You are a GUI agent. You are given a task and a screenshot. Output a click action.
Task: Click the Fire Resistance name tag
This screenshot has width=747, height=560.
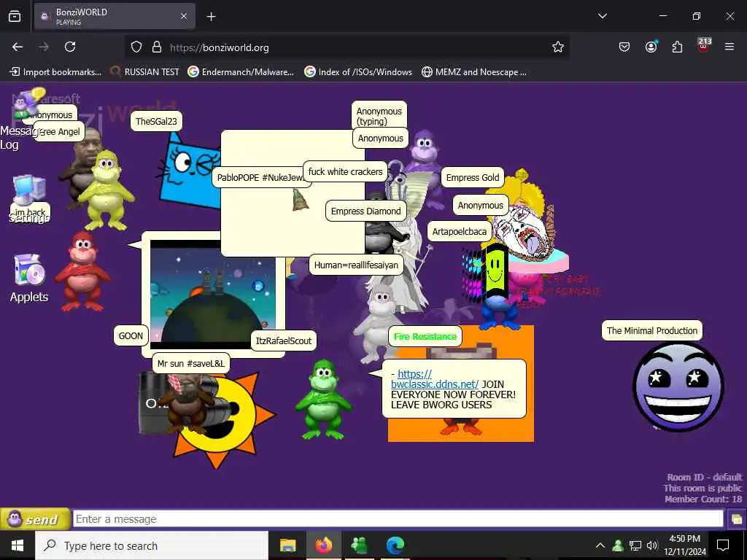pos(425,337)
